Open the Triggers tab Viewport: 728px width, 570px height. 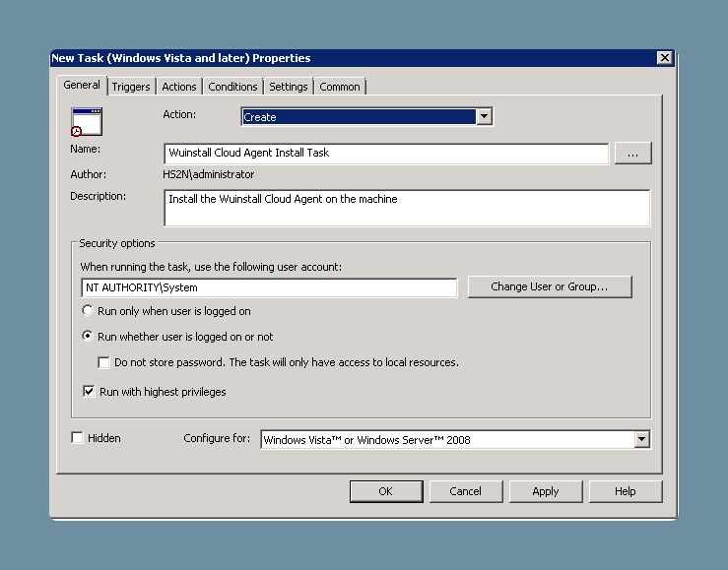(131, 87)
